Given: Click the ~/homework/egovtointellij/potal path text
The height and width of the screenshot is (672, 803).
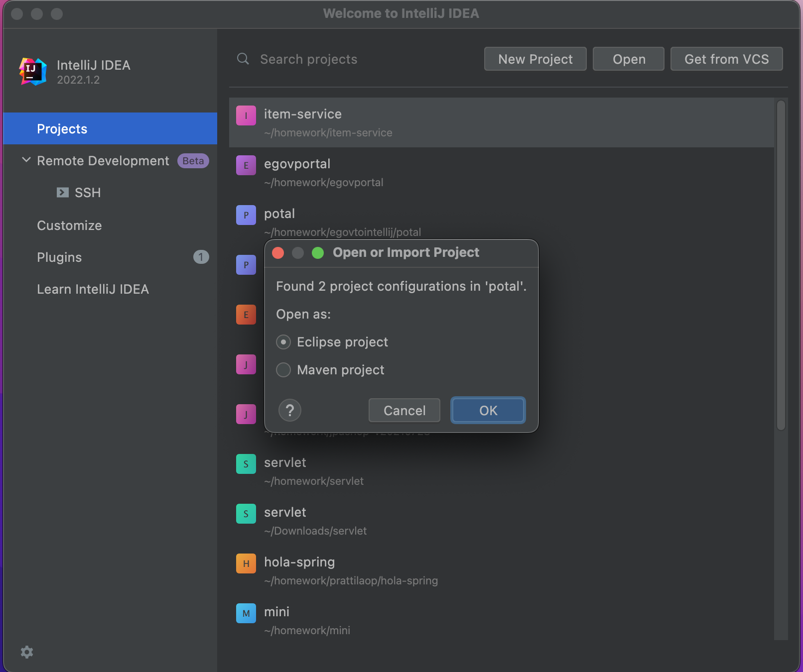Looking at the screenshot, I should click(x=343, y=232).
